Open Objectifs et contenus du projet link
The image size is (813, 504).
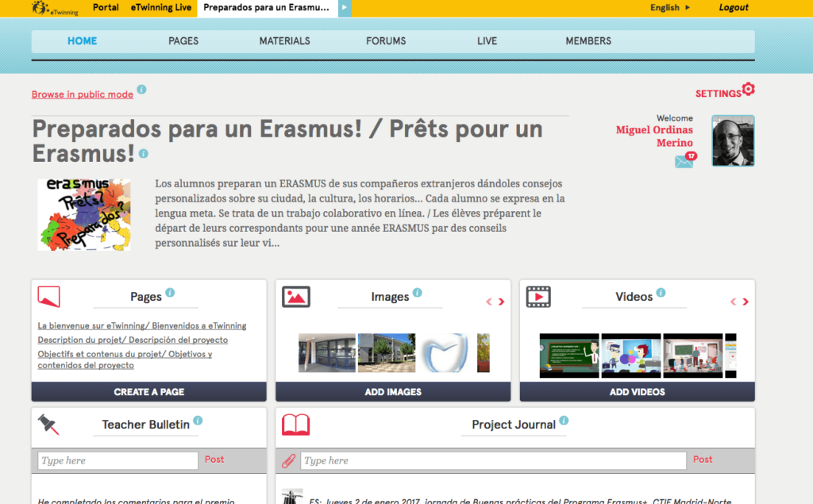(125, 360)
